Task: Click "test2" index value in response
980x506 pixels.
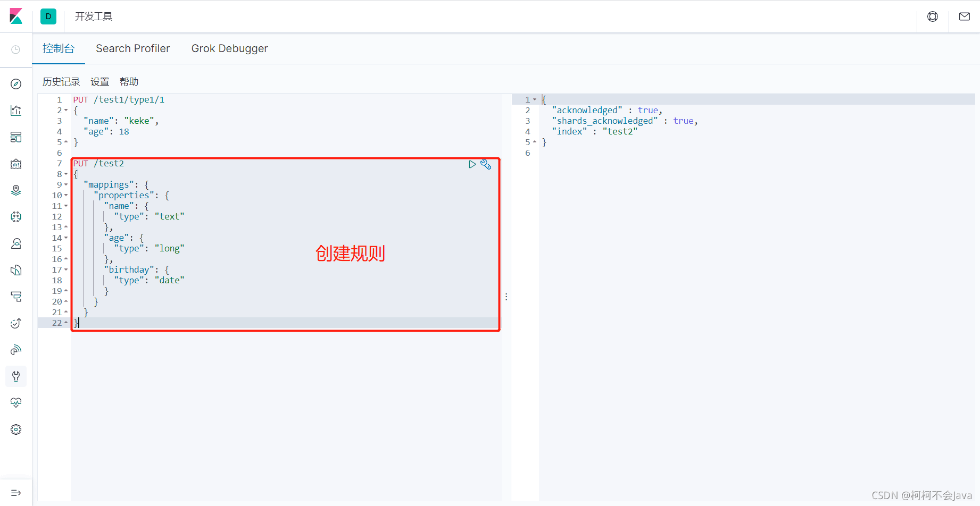Action: [620, 132]
